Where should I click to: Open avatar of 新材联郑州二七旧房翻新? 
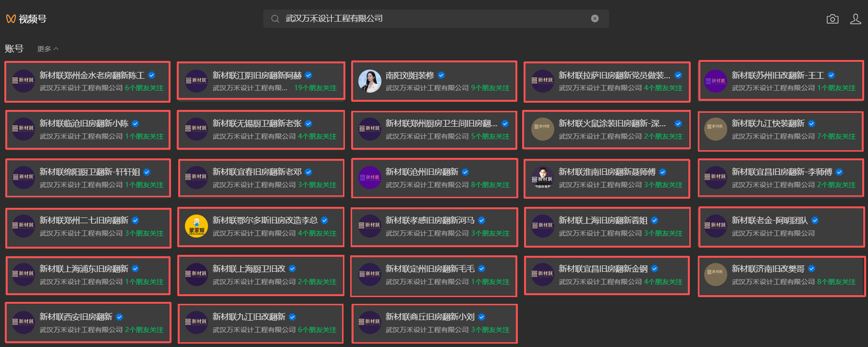tap(23, 226)
